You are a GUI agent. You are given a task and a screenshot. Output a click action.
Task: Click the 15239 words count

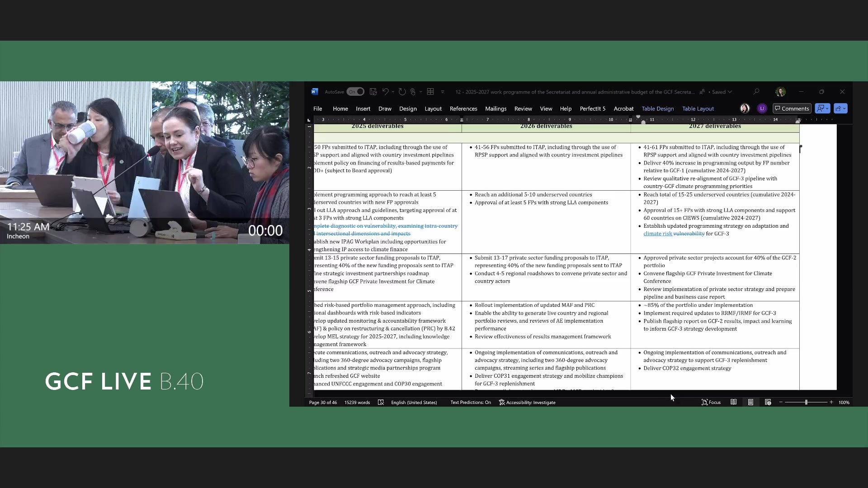point(357,402)
